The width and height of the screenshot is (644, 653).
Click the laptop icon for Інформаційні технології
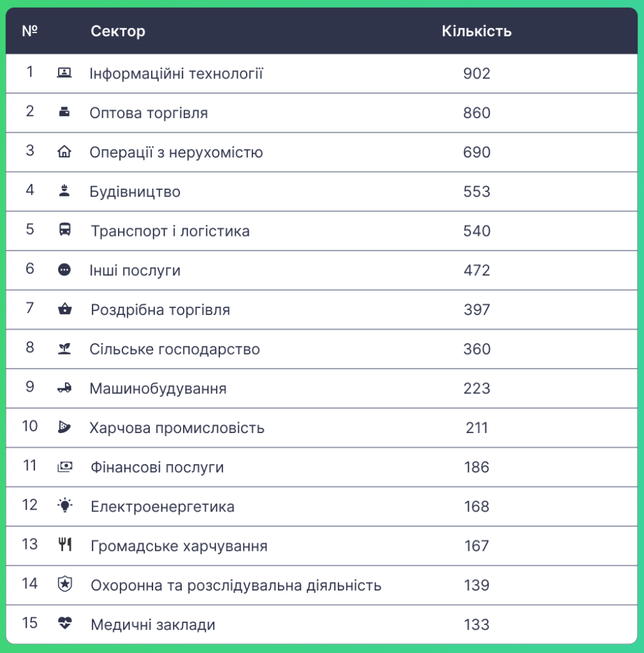(x=64, y=73)
